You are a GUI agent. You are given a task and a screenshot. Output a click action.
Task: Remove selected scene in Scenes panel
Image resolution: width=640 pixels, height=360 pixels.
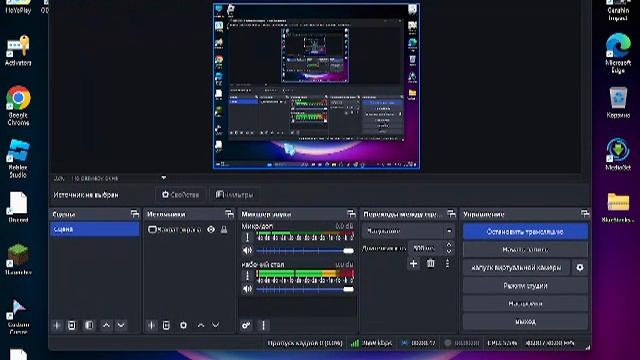[72, 325]
